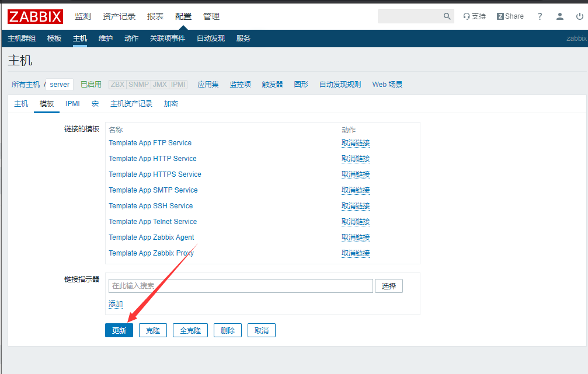This screenshot has height=374, width=588.
Task: Open the help question mark icon
Action: [x=540, y=16]
